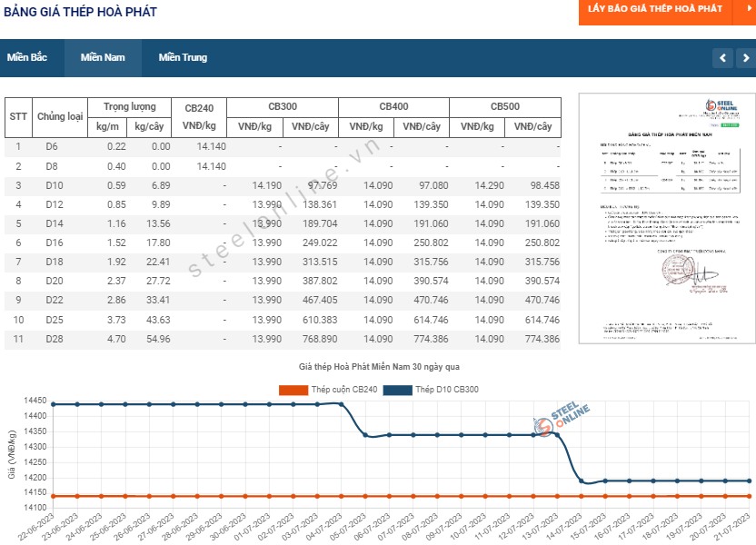Toggle the Thép cuộn CB240 legend swatch
756x545 pixels.
point(293,390)
